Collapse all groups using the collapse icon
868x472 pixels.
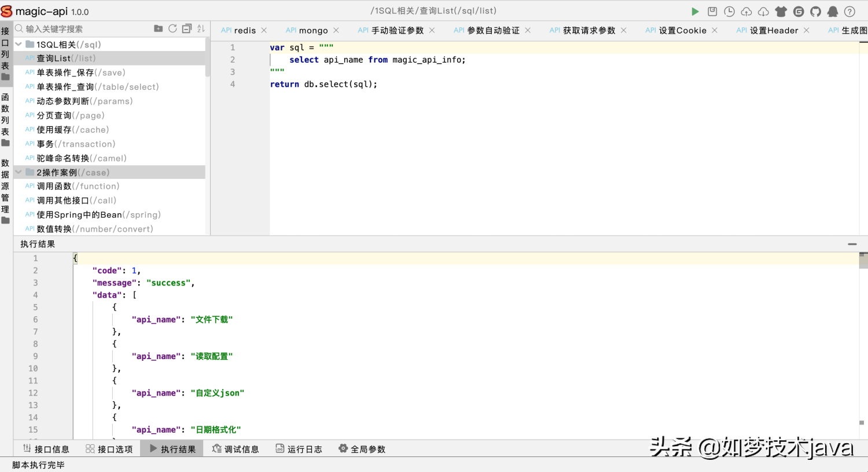(x=186, y=28)
